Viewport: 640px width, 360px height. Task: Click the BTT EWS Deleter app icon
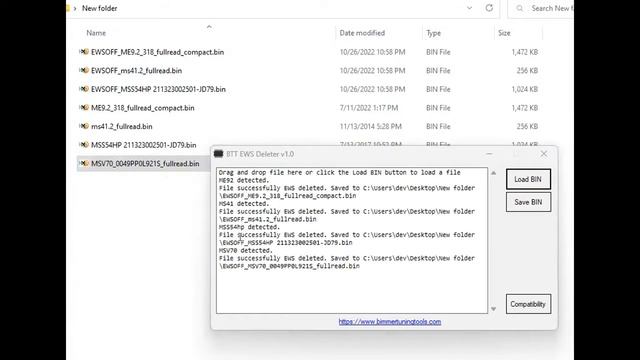218,154
